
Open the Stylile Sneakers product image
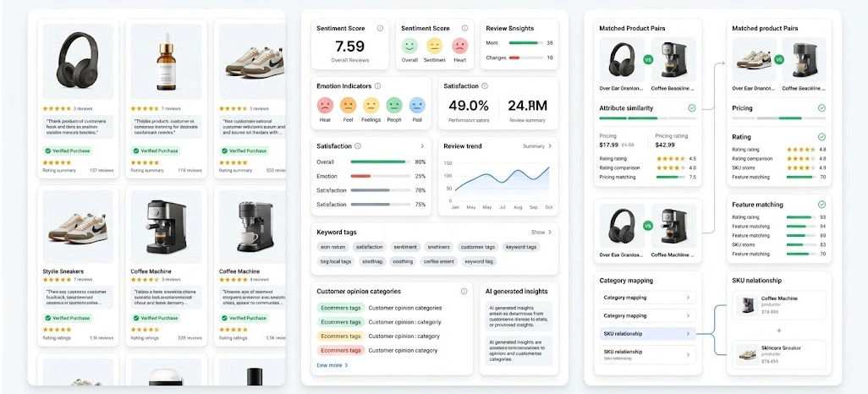(x=78, y=227)
